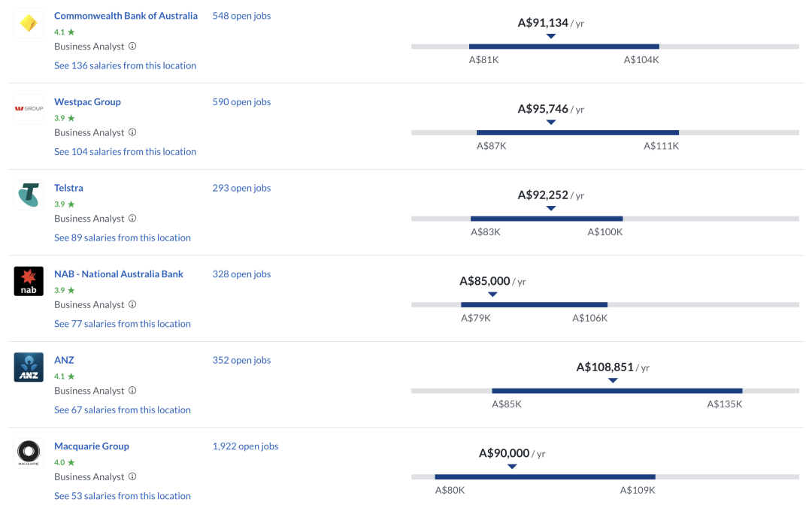This screenshot has width=812, height=505.
Task: View 590 open jobs at Westpac
Action: click(x=241, y=102)
